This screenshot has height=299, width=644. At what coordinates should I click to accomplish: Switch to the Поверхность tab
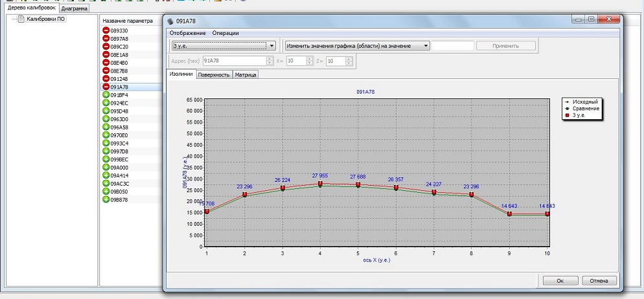(214, 74)
